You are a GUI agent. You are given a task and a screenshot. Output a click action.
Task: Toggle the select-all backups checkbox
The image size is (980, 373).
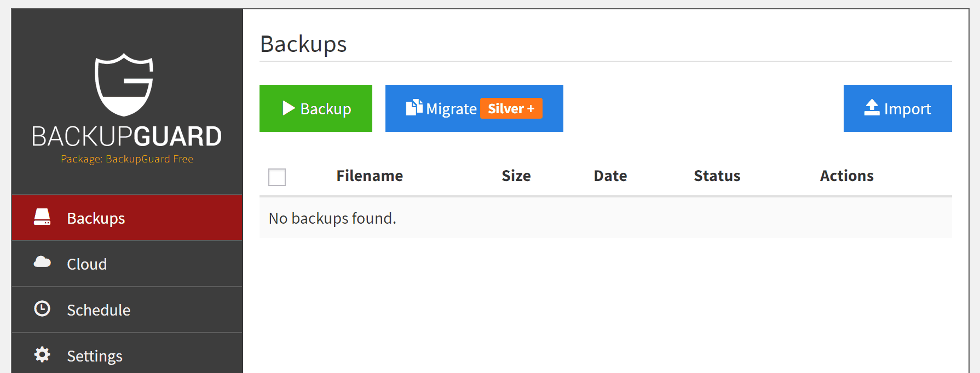coord(276,177)
